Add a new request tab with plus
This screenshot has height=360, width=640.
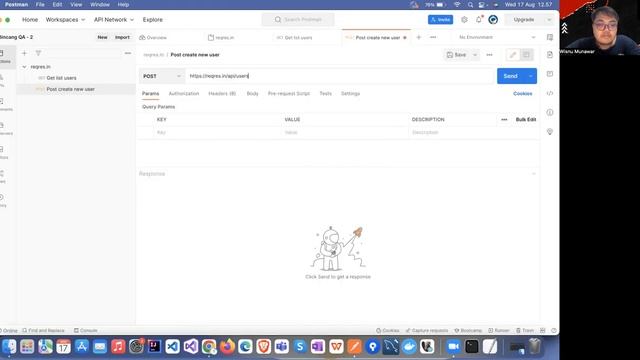point(418,37)
